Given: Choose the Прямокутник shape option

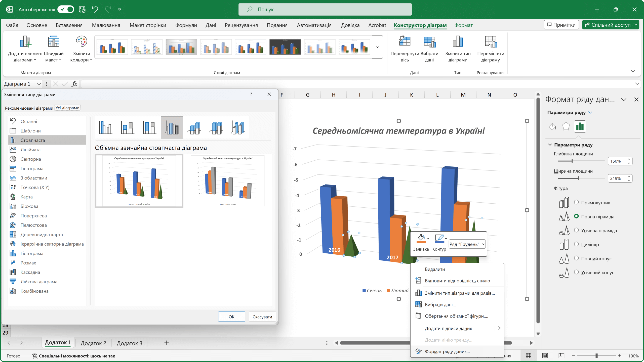Looking at the screenshot, I should (576, 202).
